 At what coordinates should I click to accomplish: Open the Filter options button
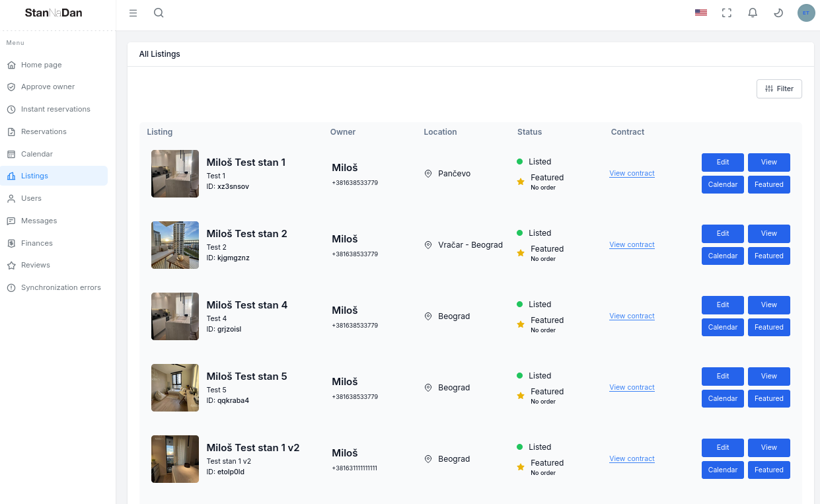[779, 89]
